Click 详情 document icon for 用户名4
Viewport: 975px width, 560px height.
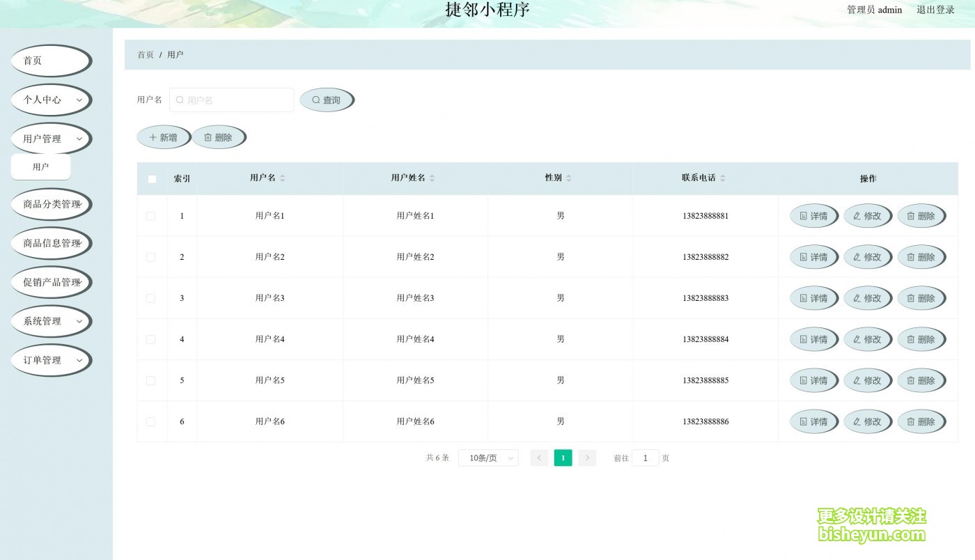pyautogui.click(x=804, y=339)
